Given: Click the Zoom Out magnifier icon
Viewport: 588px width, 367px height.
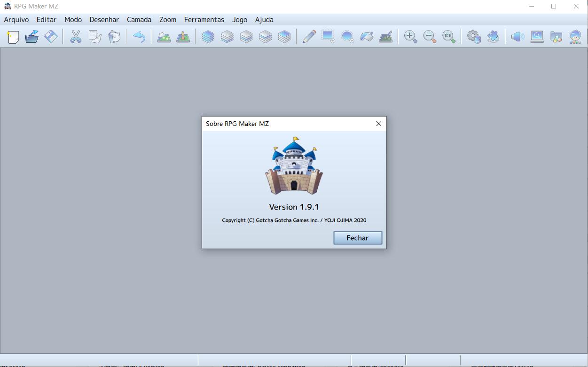Looking at the screenshot, I should pos(430,37).
